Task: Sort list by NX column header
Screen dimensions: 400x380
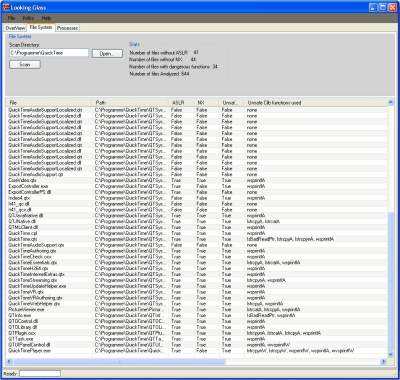Action: pos(206,102)
